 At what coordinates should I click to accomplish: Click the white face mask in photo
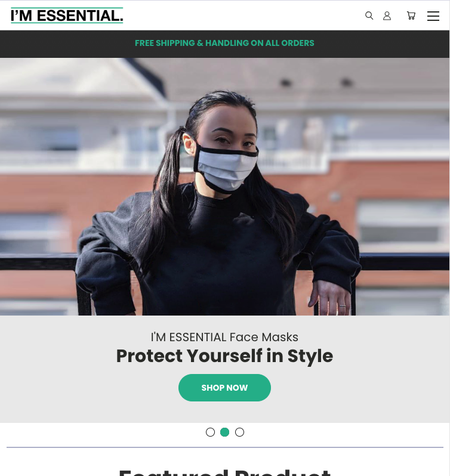[x=226, y=169]
